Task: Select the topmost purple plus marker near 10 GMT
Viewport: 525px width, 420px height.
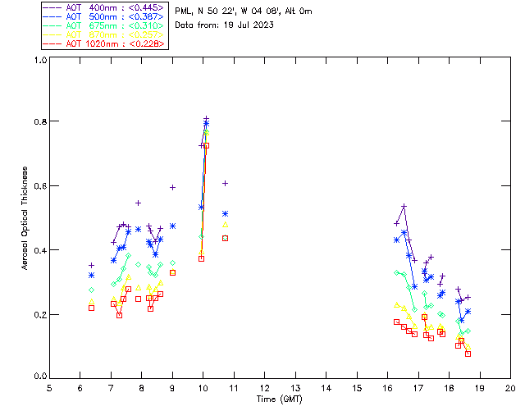Action: coord(206,119)
